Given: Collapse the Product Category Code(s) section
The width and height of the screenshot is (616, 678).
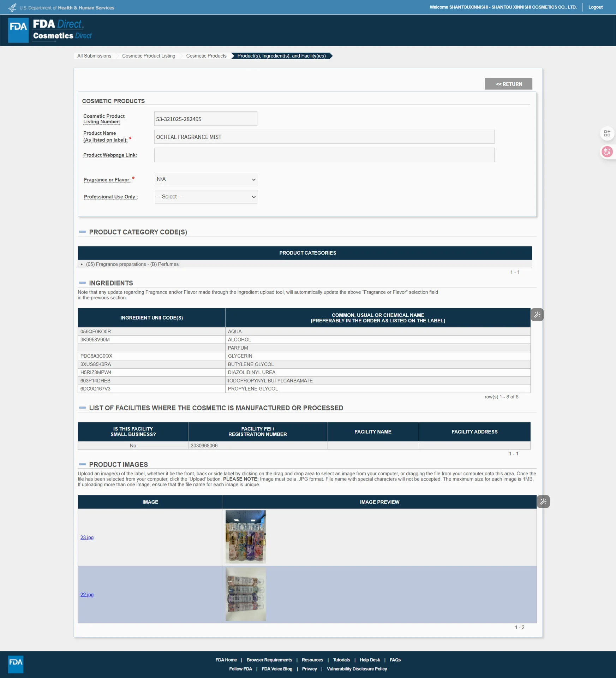Looking at the screenshot, I should click(x=83, y=232).
